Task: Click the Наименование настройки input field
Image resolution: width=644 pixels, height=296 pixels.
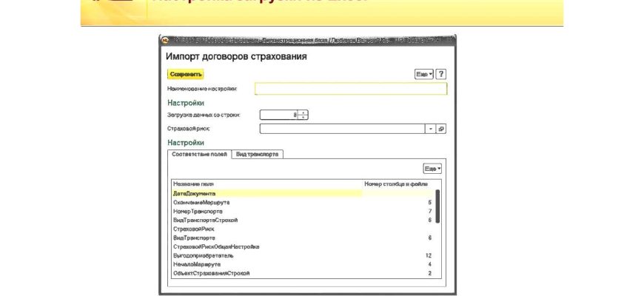Action: pos(351,89)
